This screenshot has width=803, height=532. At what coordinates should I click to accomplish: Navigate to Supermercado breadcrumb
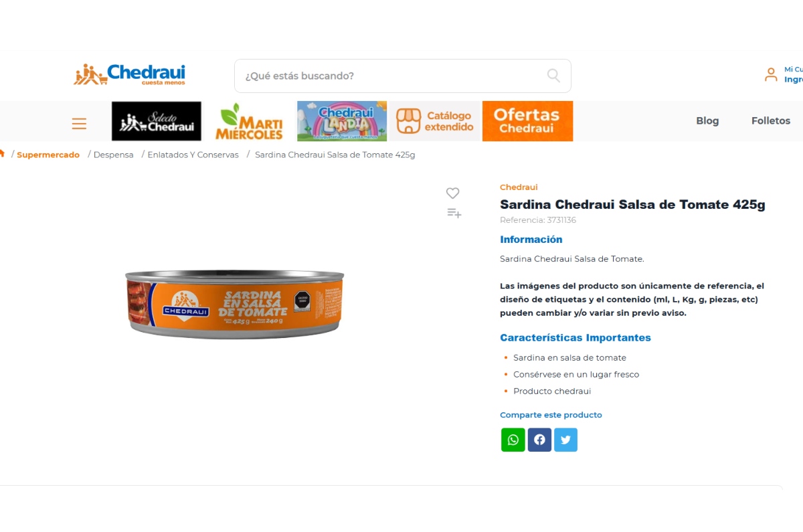[48, 155]
